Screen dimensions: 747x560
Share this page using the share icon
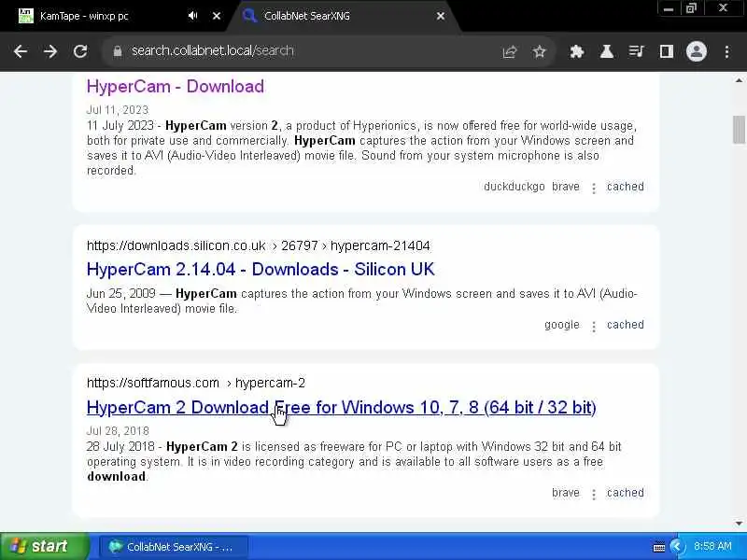click(x=510, y=51)
